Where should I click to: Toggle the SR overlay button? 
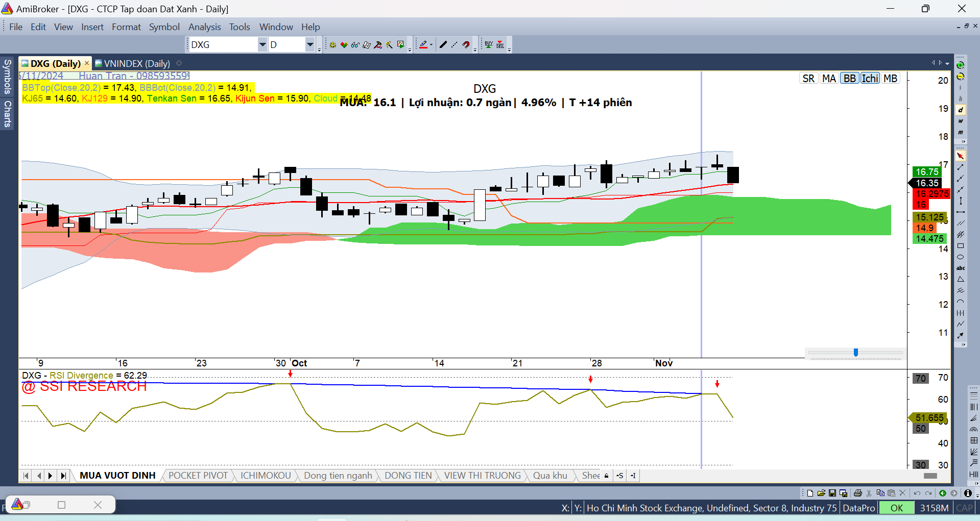click(808, 78)
